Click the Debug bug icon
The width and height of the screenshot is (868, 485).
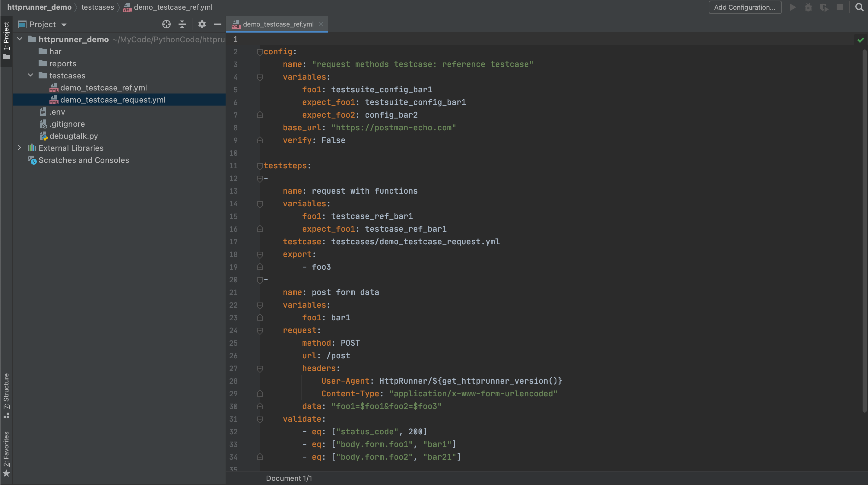[808, 7]
